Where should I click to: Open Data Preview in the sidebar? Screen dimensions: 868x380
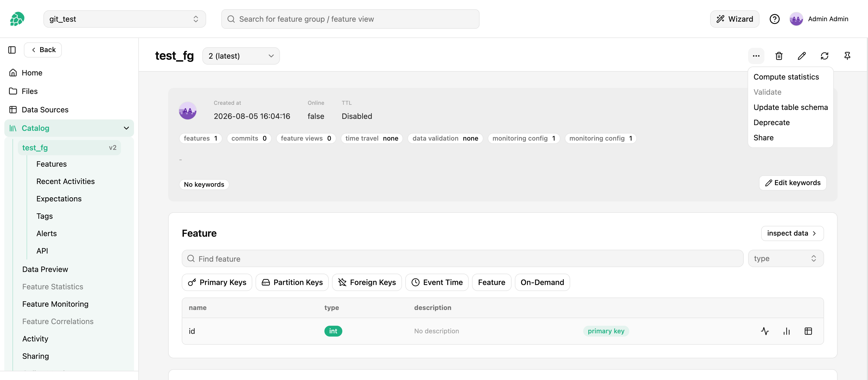pyautogui.click(x=45, y=270)
